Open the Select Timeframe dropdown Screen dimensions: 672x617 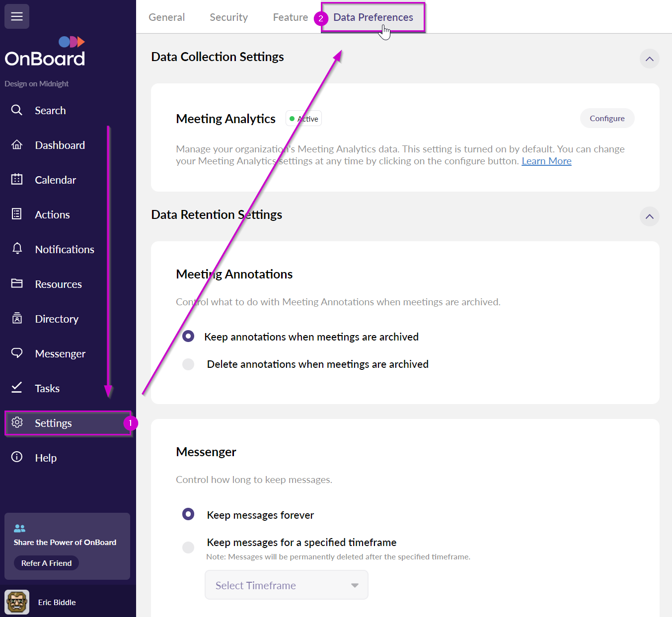coord(287,585)
